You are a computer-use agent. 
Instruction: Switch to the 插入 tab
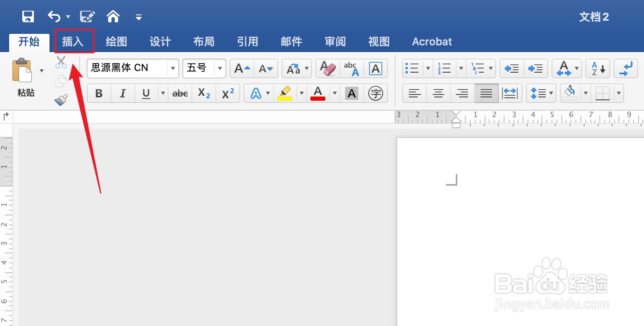73,41
